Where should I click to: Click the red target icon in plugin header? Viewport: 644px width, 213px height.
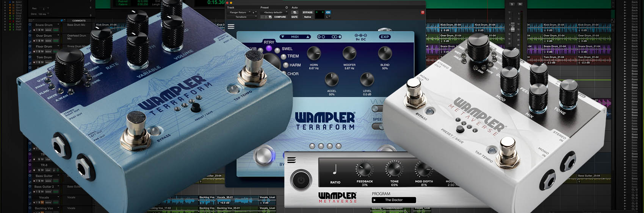pos(423,12)
